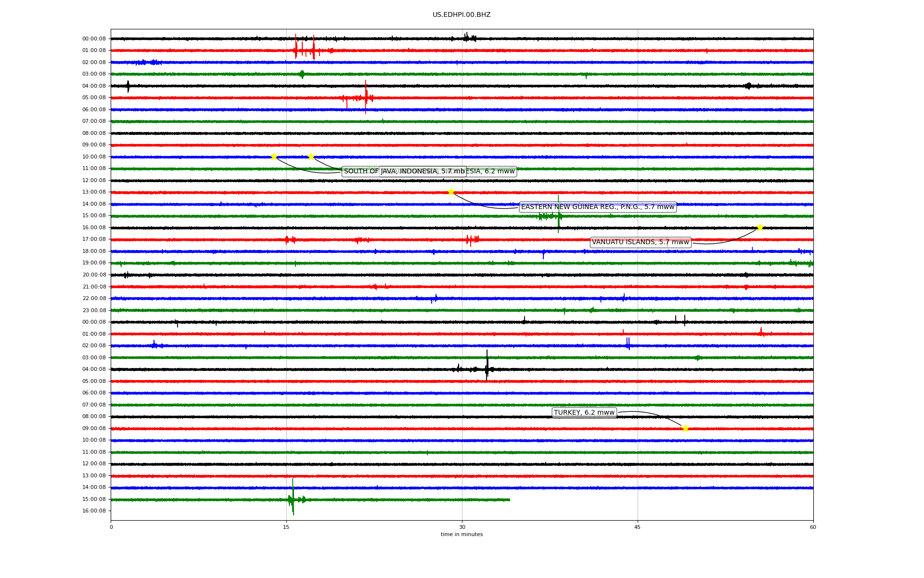Click the x-axis tick label 45
924x578 pixels.
(x=638, y=527)
